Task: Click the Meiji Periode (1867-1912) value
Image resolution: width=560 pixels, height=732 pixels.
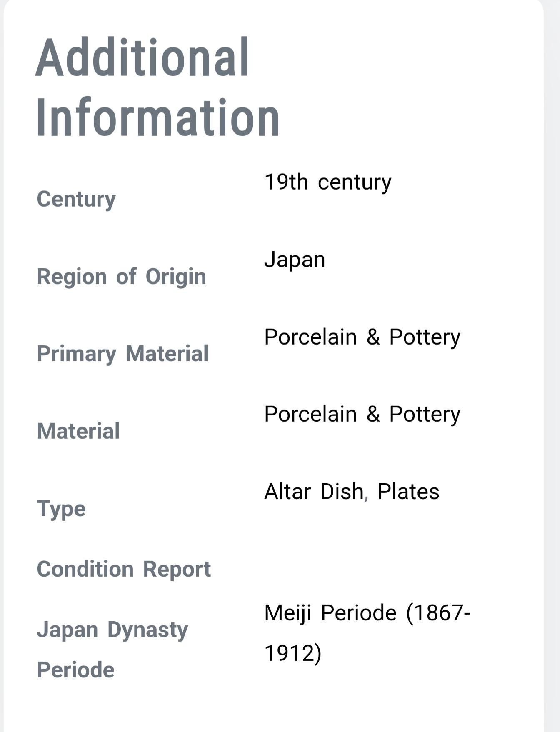Action: click(x=367, y=633)
